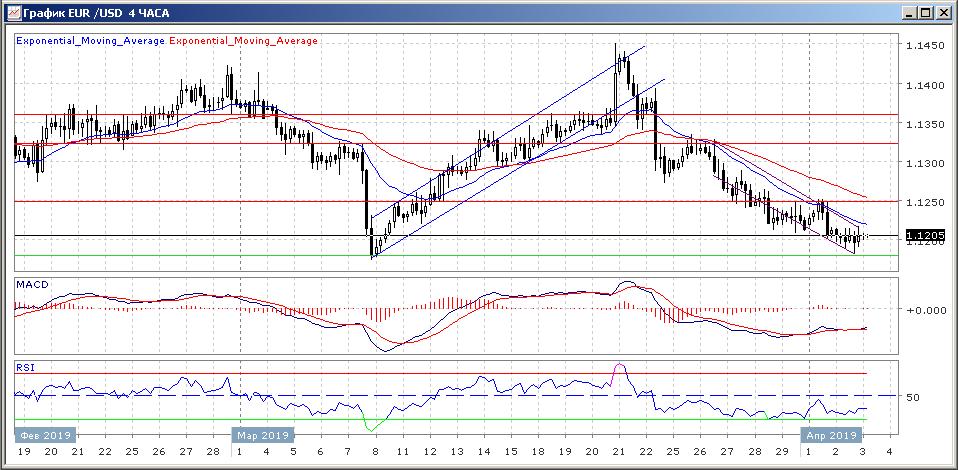Jump to the Мар 2019 month marker

pos(262,435)
